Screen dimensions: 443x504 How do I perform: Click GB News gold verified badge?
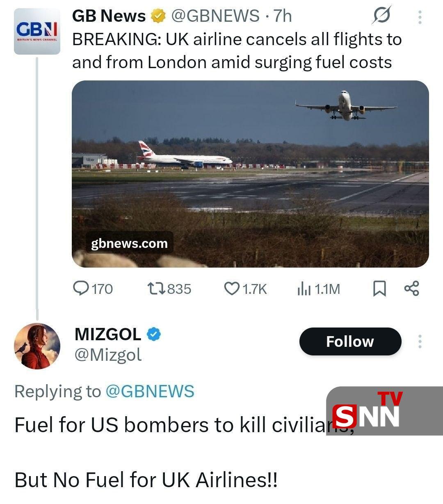click(x=158, y=16)
